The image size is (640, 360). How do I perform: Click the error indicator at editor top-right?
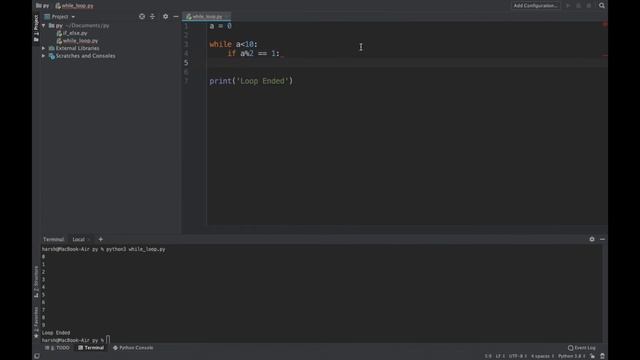pyautogui.click(x=604, y=24)
